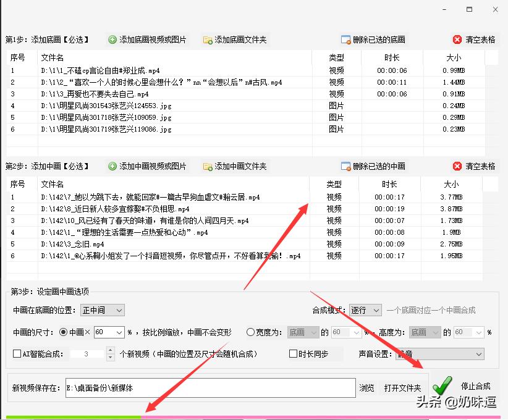Click the delete selected middle picture icon

point(345,166)
